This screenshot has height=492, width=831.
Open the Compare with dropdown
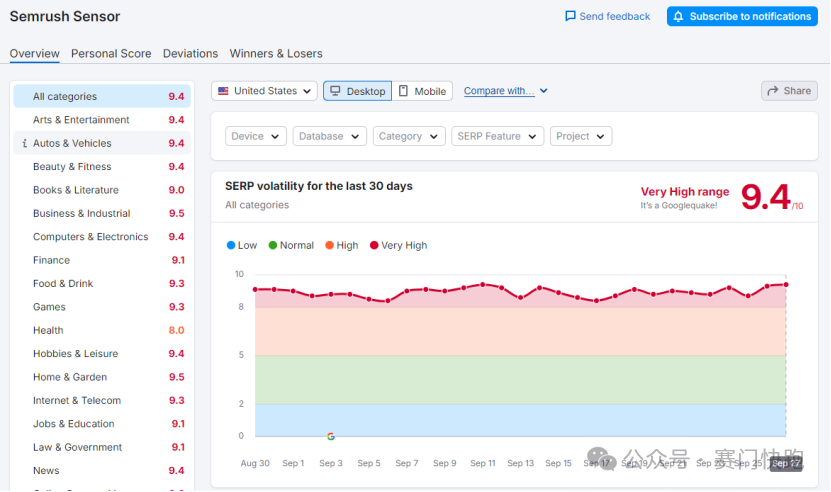[505, 91]
